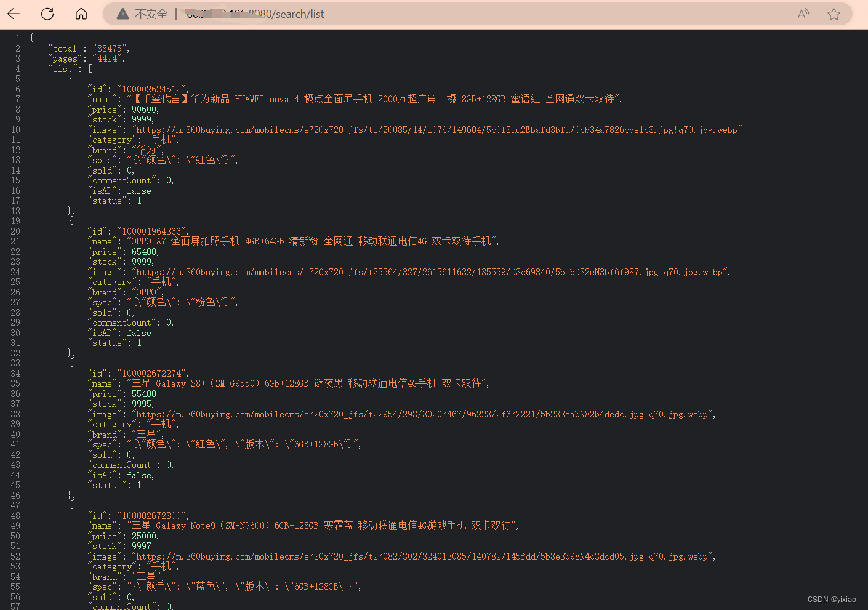This screenshot has width=868, height=610.
Task: Click the not-secure warning triangle icon
Action: click(123, 14)
